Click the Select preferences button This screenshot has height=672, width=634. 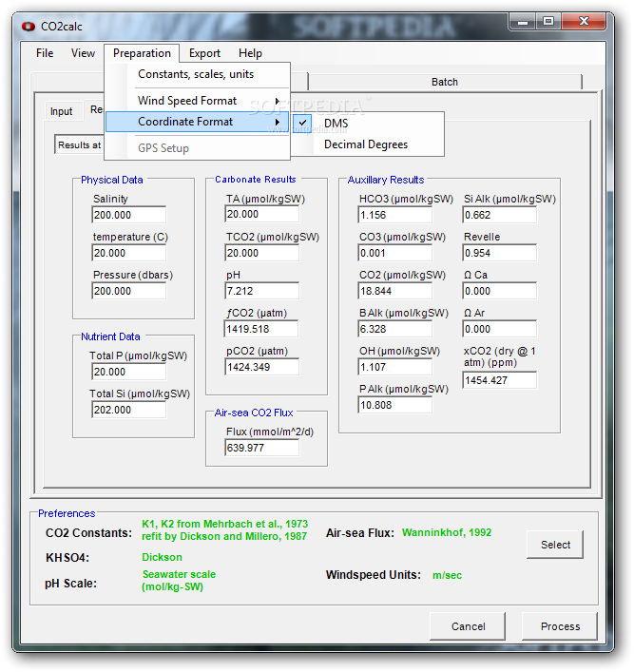click(555, 545)
